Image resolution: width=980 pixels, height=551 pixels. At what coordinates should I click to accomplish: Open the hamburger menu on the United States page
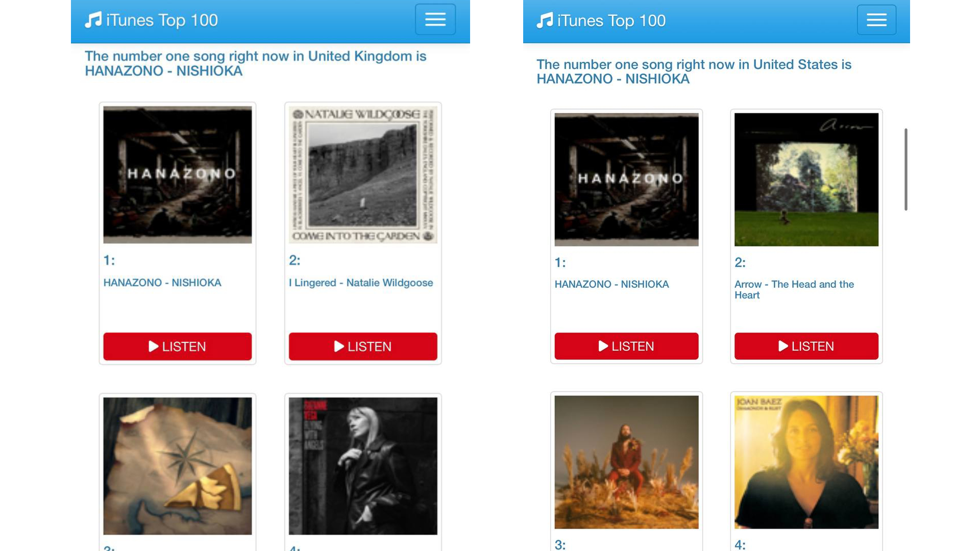876,20
